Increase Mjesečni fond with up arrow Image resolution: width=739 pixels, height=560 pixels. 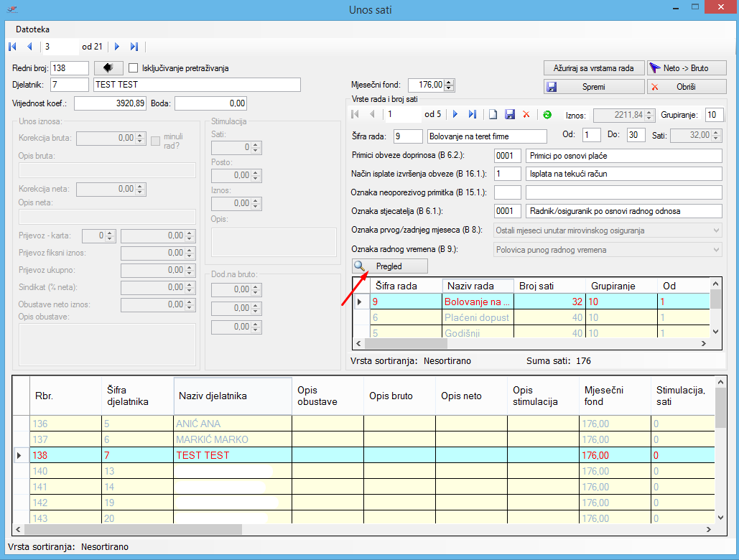pos(450,82)
